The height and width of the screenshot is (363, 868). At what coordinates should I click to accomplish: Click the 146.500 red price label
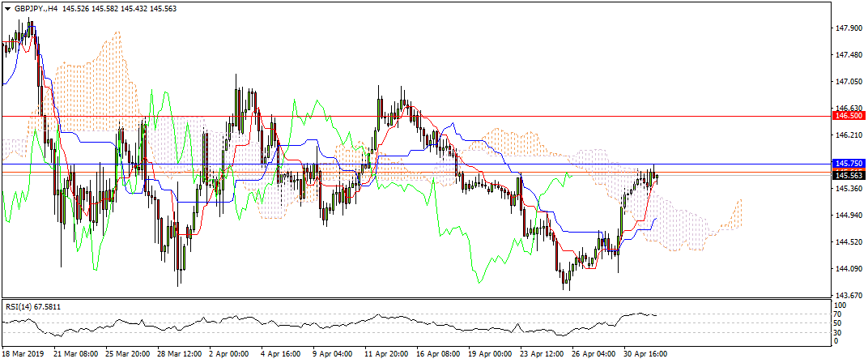pos(849,116)
